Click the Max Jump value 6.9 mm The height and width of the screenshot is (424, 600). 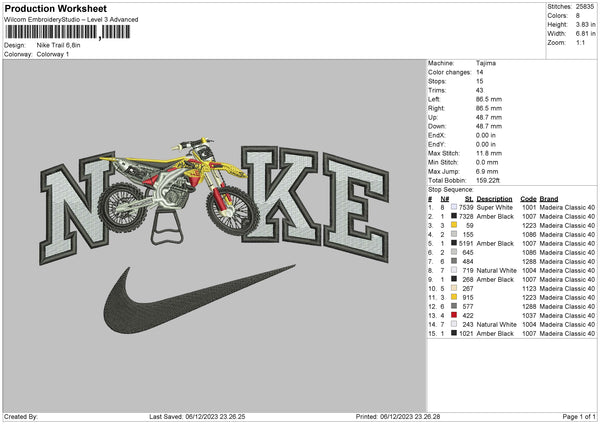pyautogui.click(x=487, y=171)
